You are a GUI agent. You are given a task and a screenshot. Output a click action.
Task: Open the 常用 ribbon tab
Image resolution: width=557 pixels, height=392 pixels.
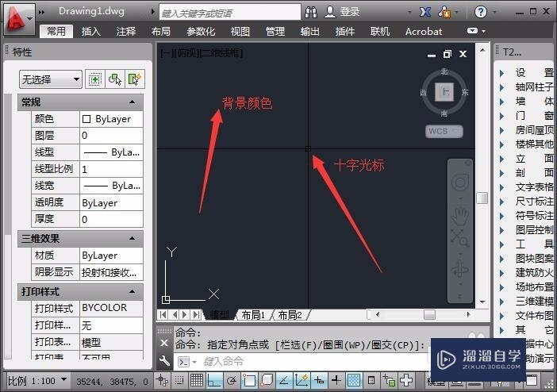(x=56, y=31)
